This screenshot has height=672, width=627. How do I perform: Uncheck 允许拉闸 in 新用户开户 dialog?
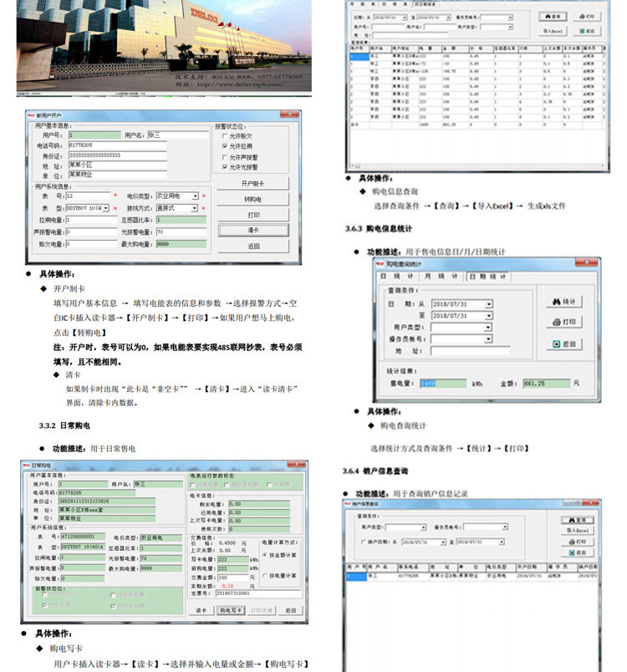point(225,146)
